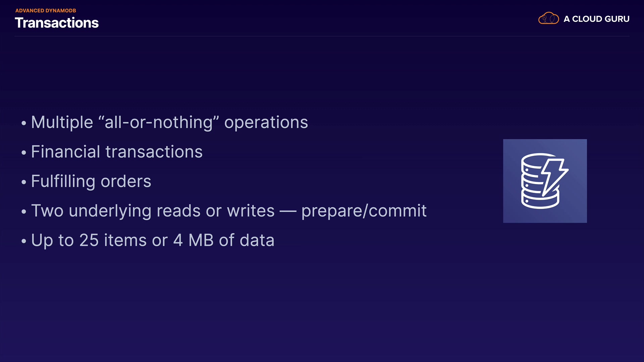This screenshot has height=362, width=644.
Task: Select the "A CLOUD GURU" brand text
Action: click(596, 19)
